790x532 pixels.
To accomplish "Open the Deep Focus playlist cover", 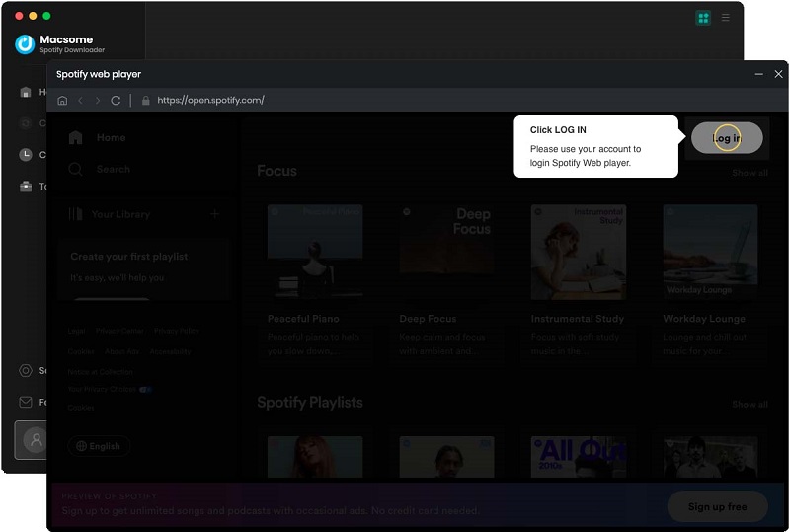I will pyautogui.click(x=447, y=252).
